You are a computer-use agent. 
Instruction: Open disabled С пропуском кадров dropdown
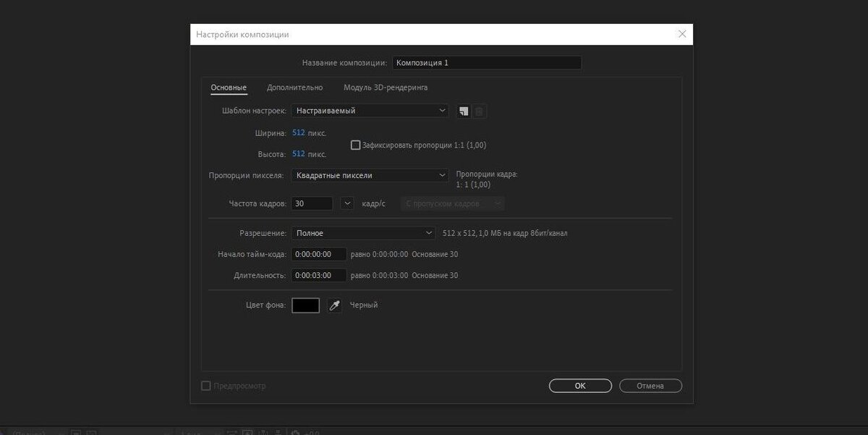(x=453, y=204)
